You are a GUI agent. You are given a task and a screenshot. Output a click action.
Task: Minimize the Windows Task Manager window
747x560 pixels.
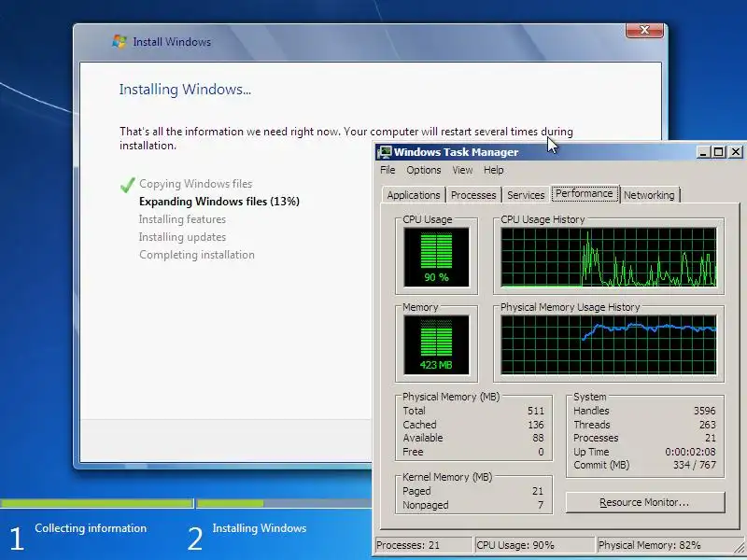point(703,152)
